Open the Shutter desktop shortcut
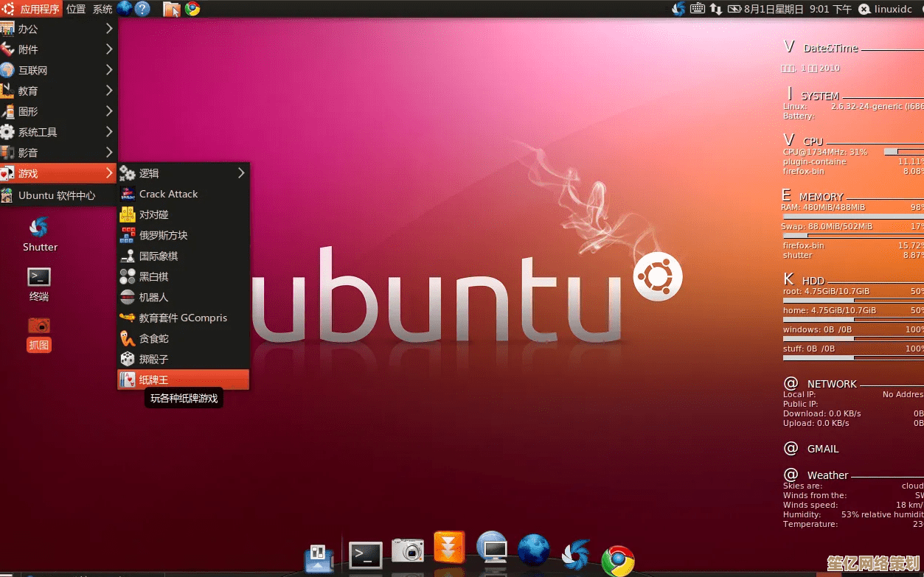The image size is (924, 577). click(x=40, y=234)
